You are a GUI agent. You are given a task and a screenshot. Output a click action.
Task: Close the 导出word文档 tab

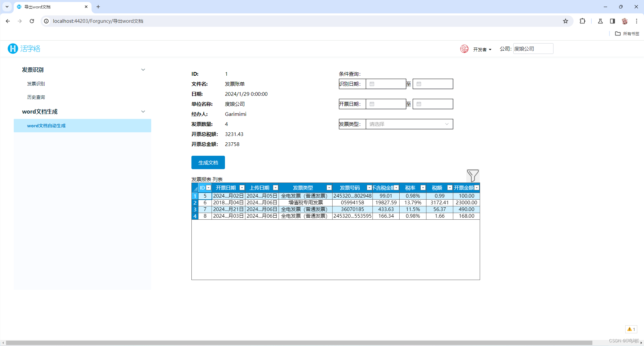coord(86,7)
